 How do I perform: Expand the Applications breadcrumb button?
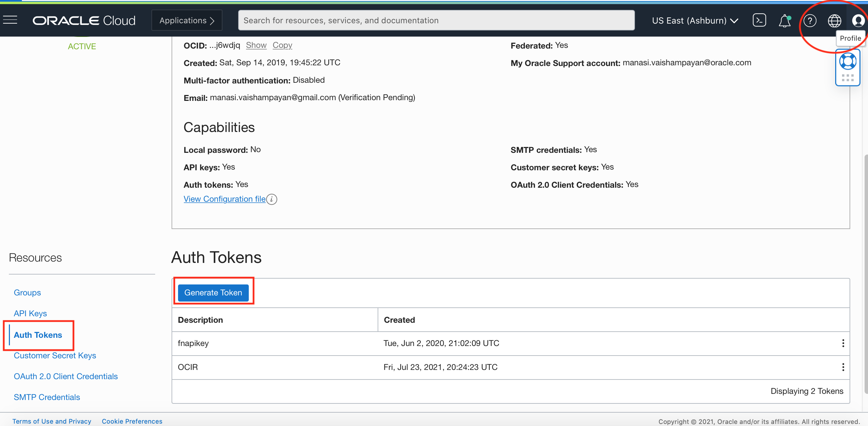point(187,21)
